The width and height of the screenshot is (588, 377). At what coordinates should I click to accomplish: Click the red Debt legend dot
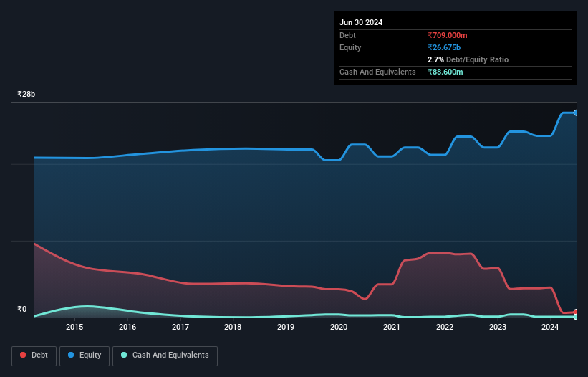(23, 355)
